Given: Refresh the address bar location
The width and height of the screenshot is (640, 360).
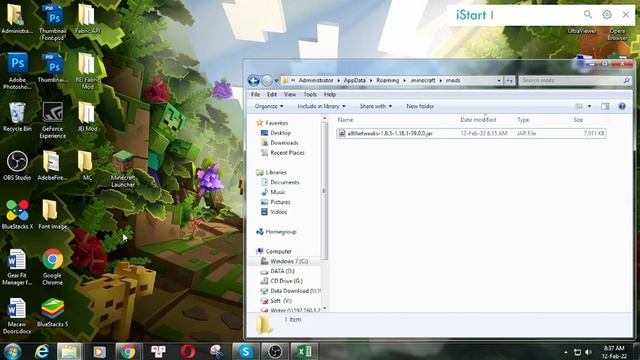Looking at the screenshot, I should 509,80.
